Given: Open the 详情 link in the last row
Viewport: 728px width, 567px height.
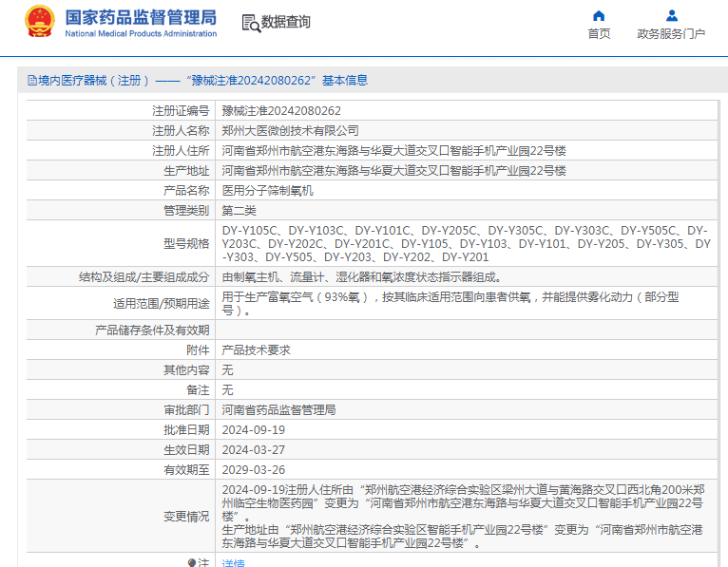Looking at the screenshot, I should [233, 563].
